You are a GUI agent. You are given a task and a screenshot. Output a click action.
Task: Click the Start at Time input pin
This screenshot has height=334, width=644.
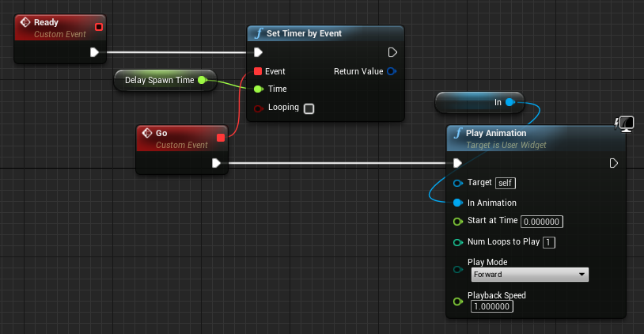[458, 222]
